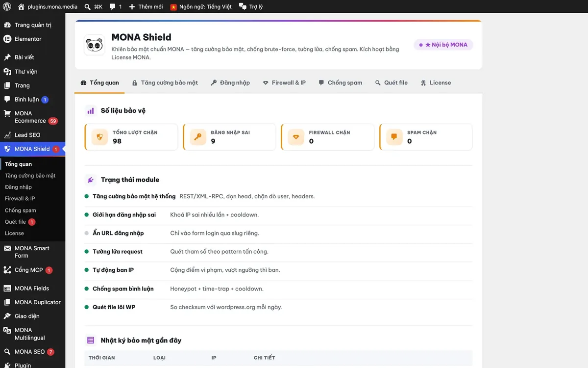Click the MONA Smart Form envelope icon

click(7, 248)
